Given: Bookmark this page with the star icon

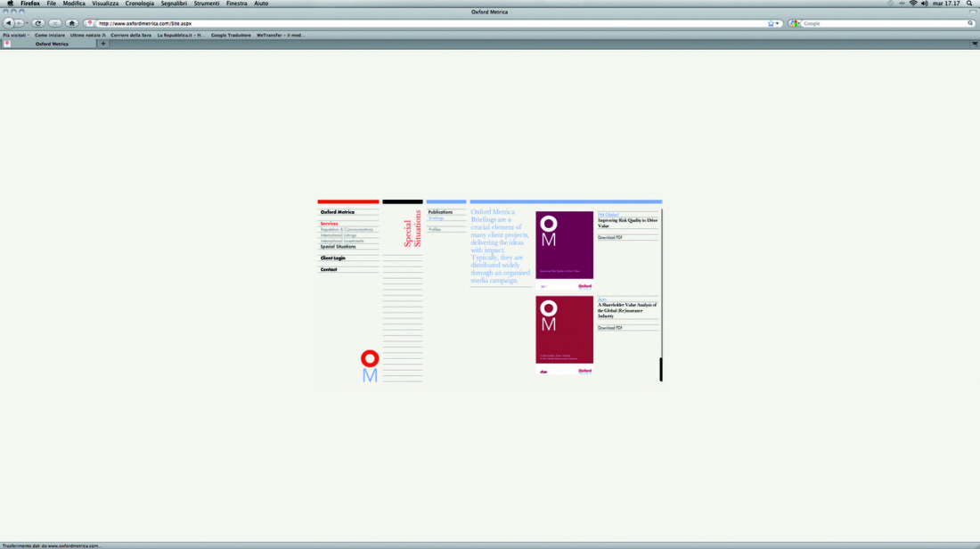Looking at the screenshot, I should (771, 23).
